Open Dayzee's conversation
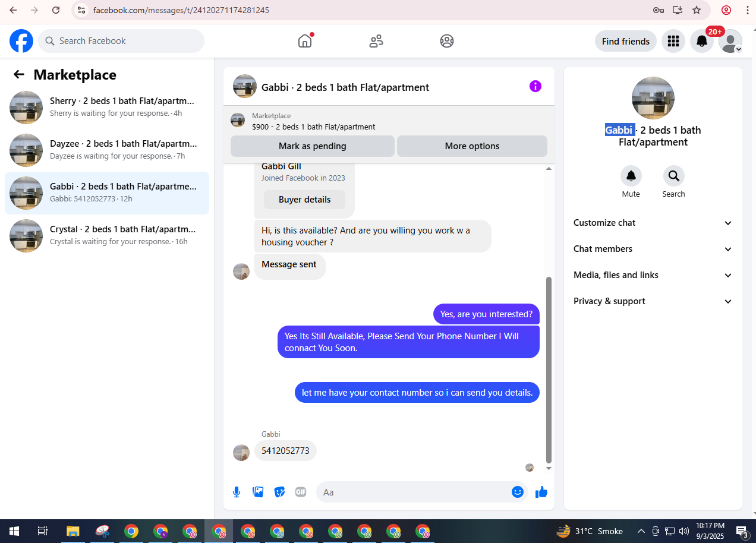The width and height of the screenshot is (756, 543). coord(107,150)
